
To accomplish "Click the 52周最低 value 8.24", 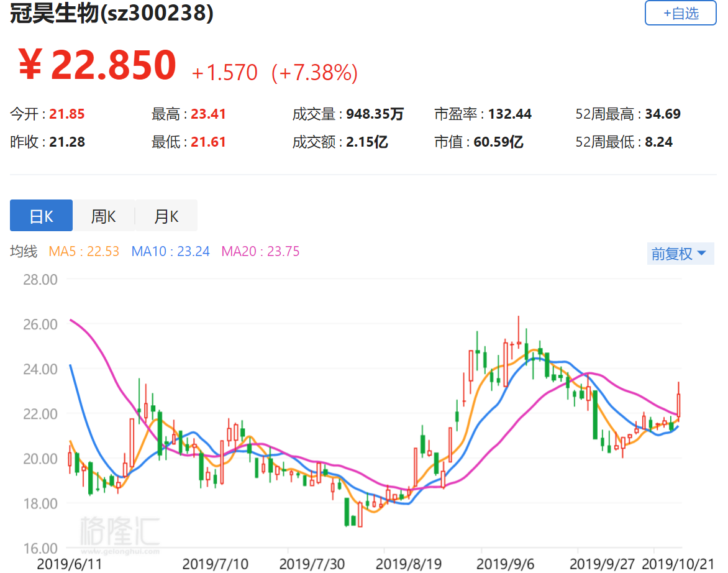I will (x=658, y=142).
